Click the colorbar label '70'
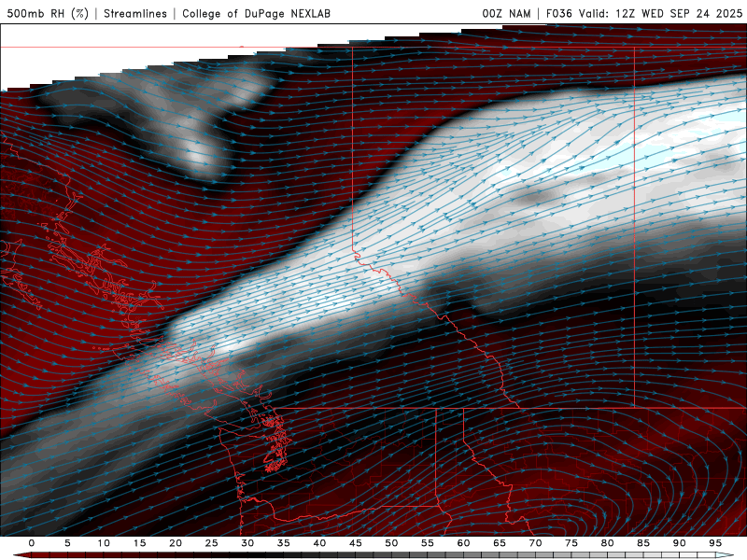 [535, 543]
